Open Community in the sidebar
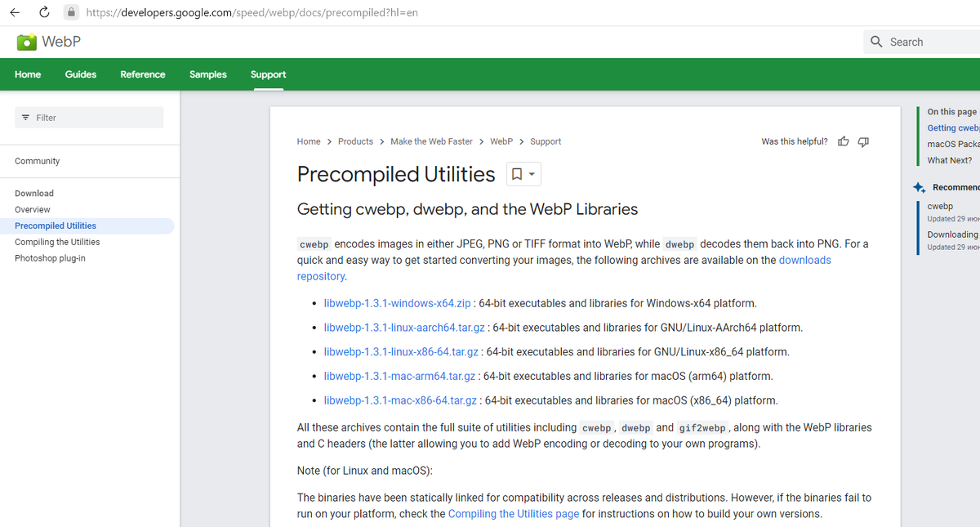The image size is (980, 527). click(38, 161)
